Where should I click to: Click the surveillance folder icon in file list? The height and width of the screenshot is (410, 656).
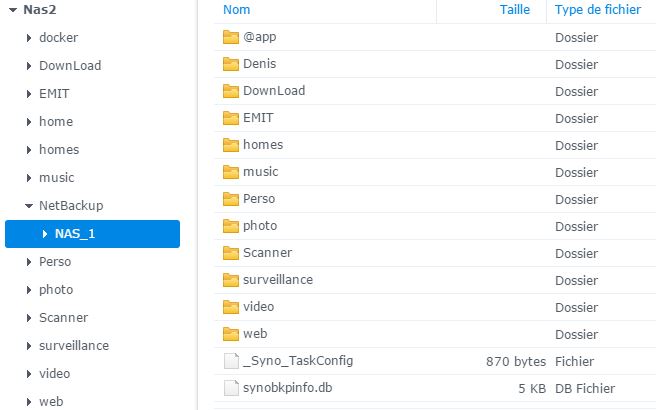[231, 280]
